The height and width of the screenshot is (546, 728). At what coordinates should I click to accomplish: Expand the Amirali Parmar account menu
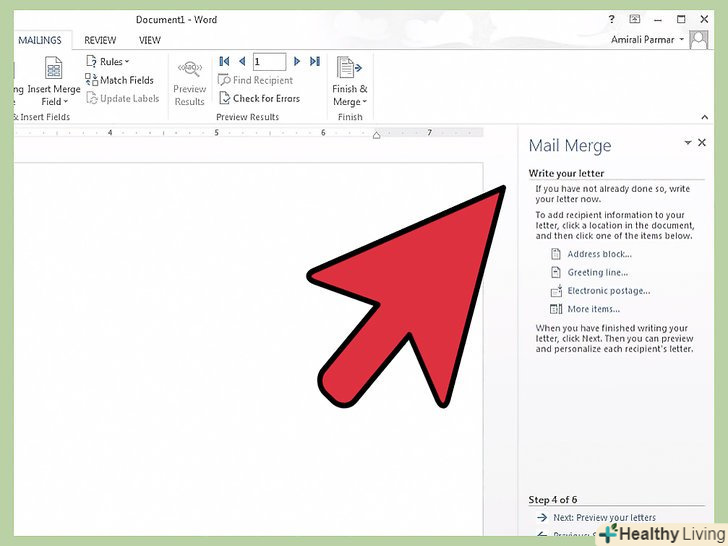click(x=682, y=40)
